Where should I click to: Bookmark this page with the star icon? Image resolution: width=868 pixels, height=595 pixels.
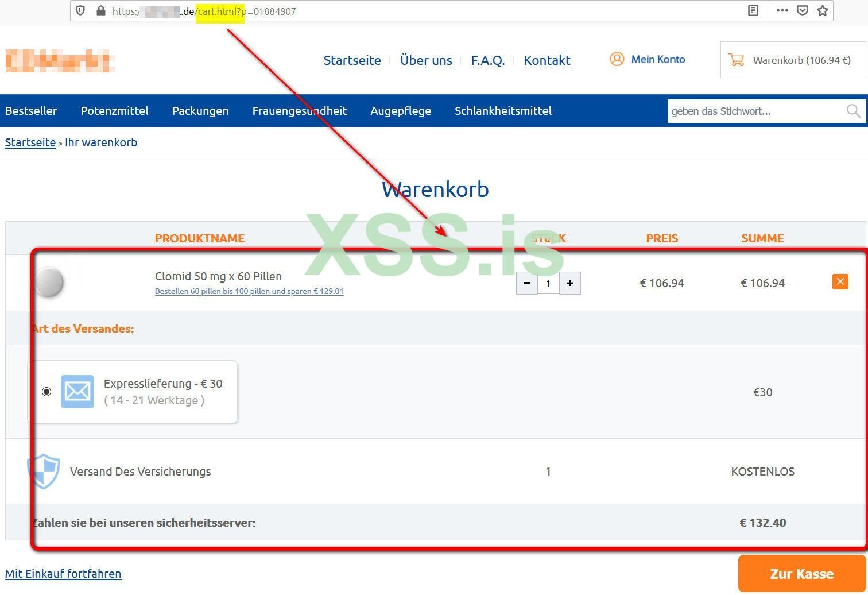[x=823, y=10]
